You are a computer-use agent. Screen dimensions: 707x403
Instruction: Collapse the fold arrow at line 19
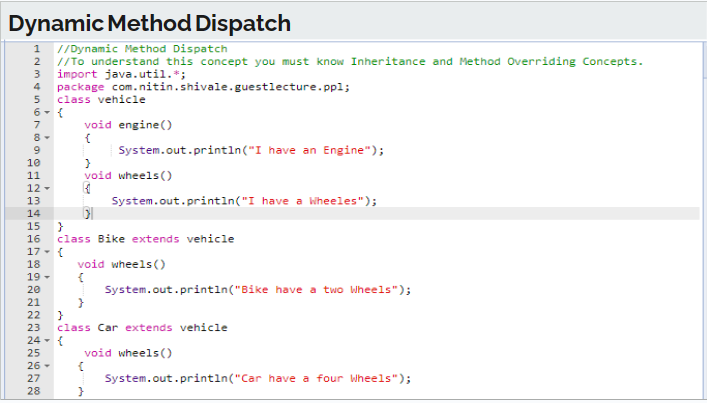(47, 277)
